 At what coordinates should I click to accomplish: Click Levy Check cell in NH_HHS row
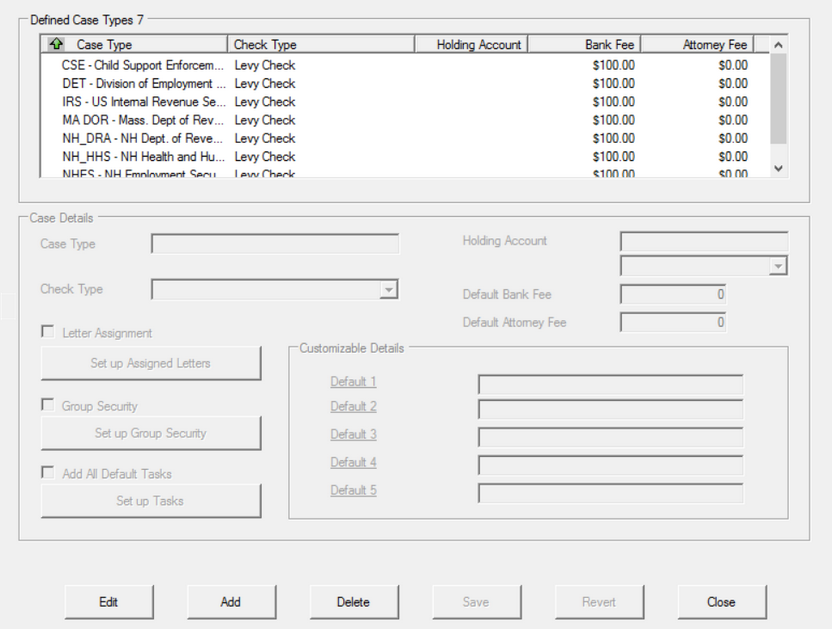[x=265, y=157]
